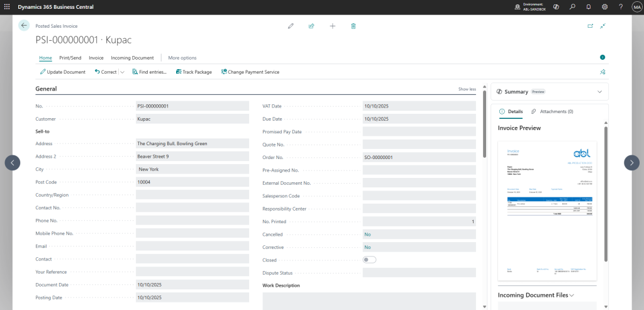The image size is (644, 310).
Task: Open the Incoming Document menu
Action: tap(132, 58)
